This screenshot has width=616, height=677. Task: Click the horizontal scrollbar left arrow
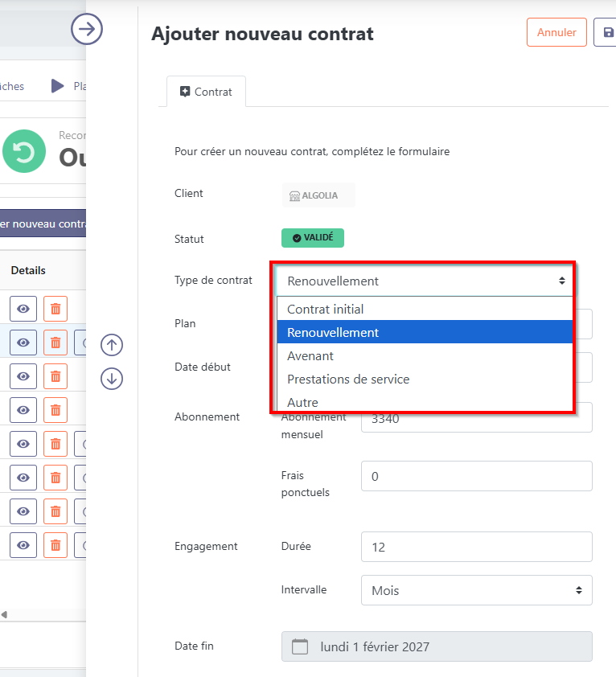pos(3,615)
